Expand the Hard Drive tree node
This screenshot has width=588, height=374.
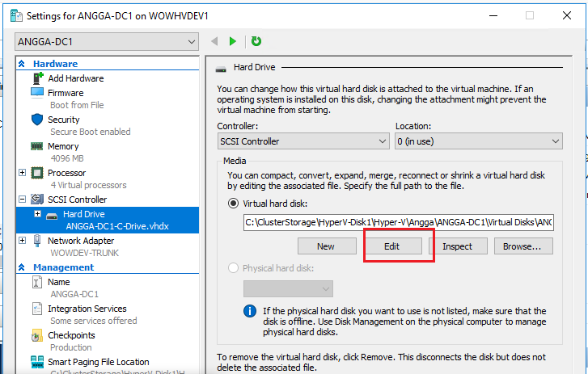tap(37, 214)
